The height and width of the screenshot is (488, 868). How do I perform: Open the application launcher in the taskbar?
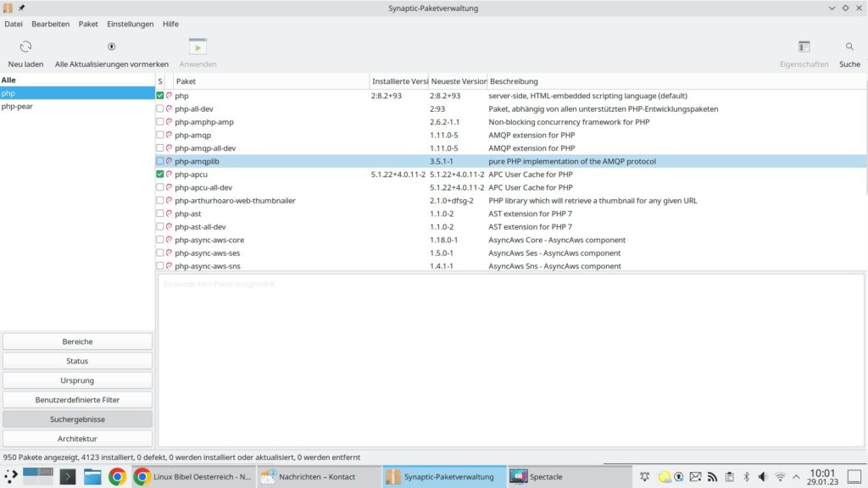[10, 476]
